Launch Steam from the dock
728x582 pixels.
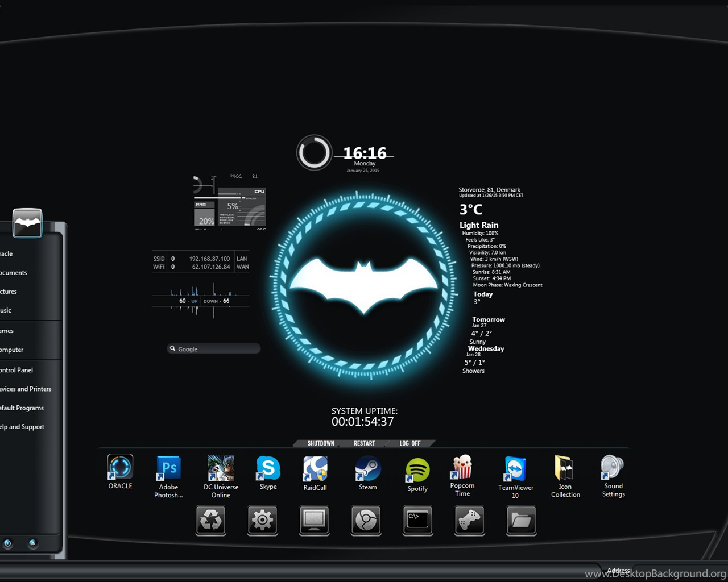click(x=367, y=469)
